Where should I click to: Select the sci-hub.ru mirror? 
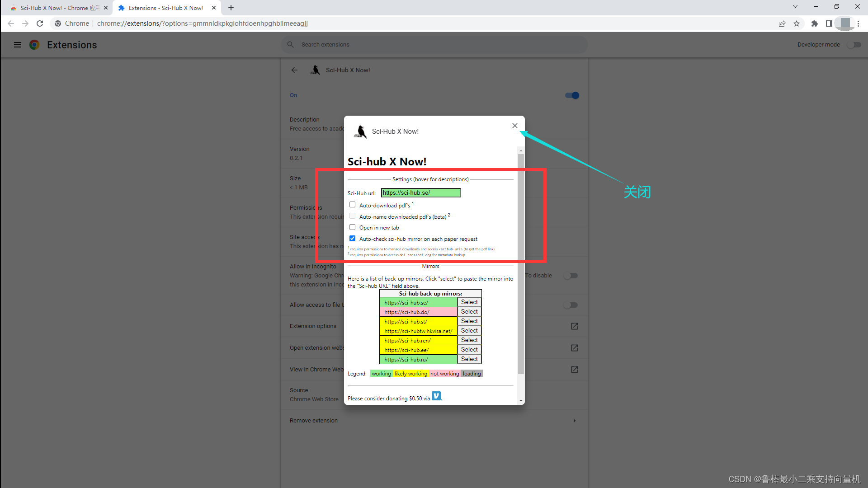tap(469, 359)
